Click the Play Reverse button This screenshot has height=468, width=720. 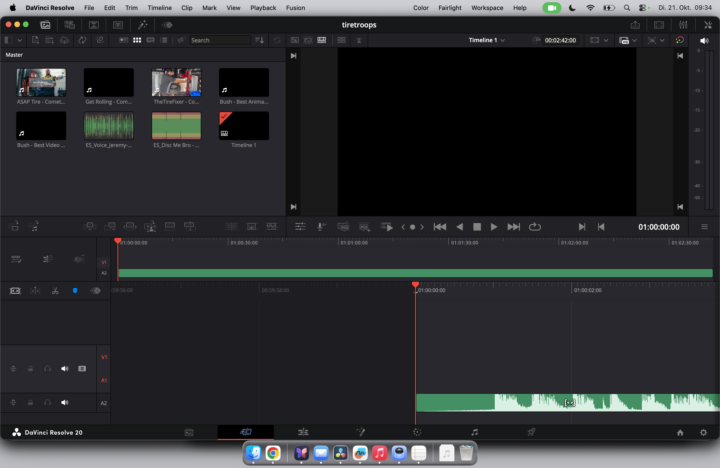tap(460, 227)
